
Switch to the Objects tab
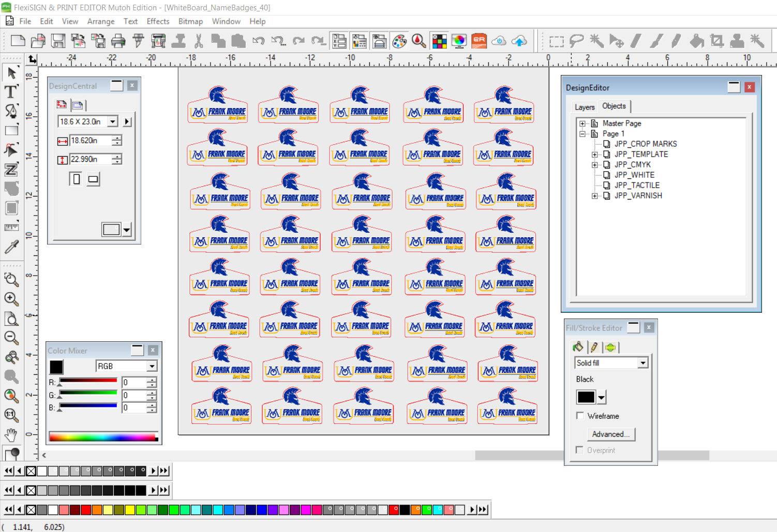[614, 106]
